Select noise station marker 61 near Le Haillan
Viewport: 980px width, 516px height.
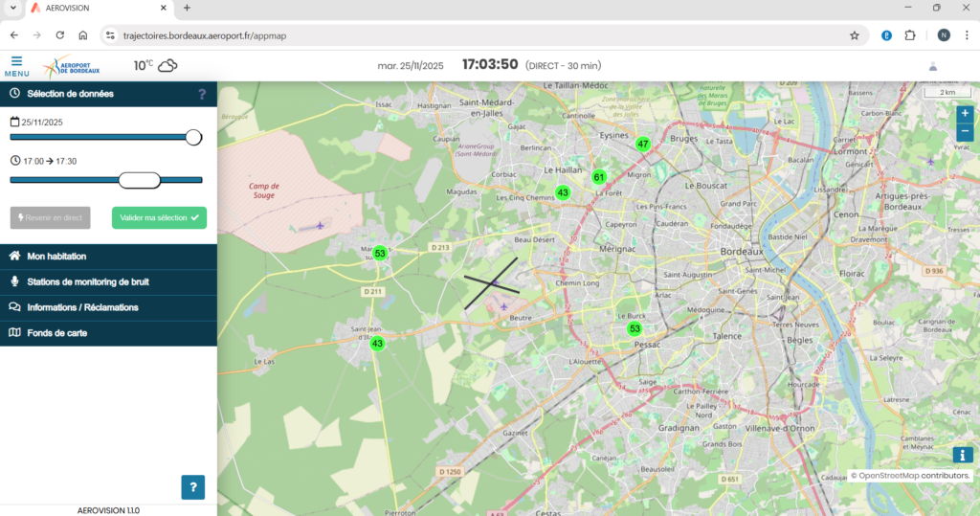coord(599,177)
